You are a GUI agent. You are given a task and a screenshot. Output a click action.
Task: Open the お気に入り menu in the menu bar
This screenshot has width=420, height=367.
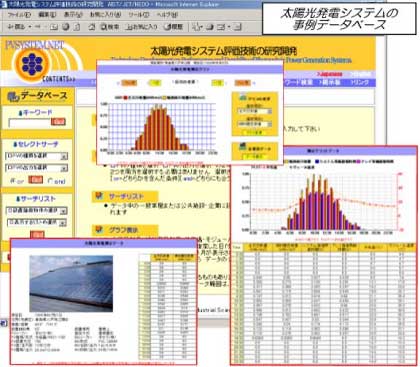click(105, 15)
